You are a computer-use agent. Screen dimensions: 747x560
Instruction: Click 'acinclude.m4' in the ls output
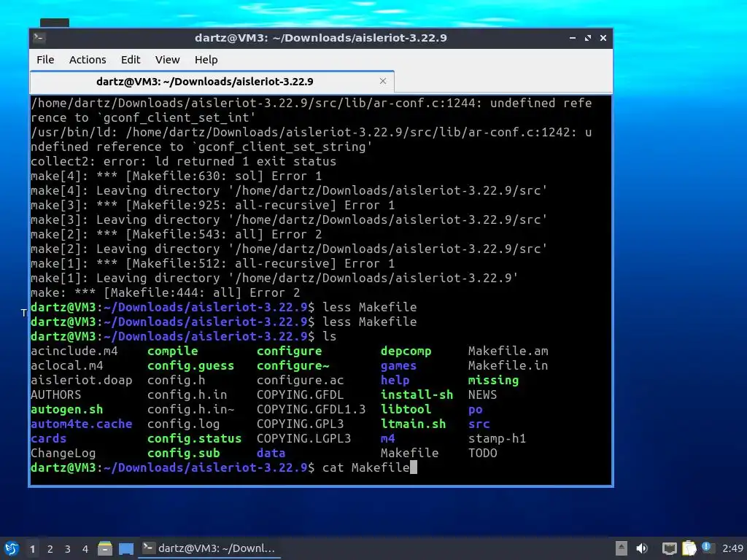[74, 351]
